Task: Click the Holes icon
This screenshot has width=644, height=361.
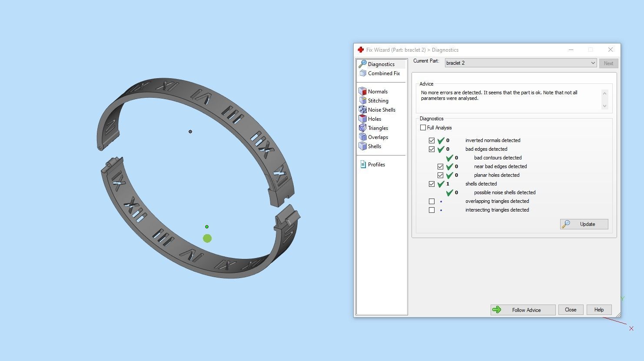Action: (x=363, y=119)
